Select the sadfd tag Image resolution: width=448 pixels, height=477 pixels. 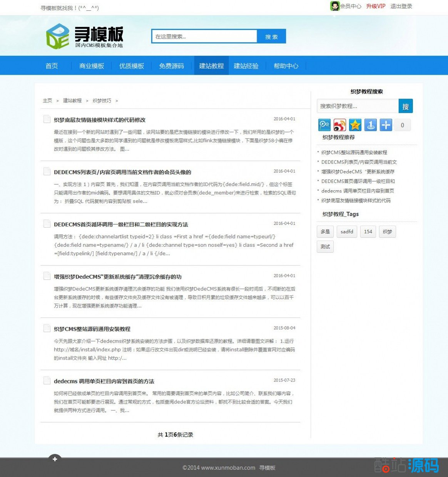click(346, 231)
